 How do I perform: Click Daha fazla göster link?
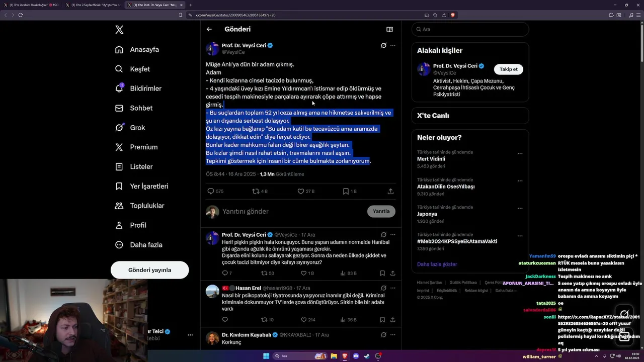[x=437, y=264]
